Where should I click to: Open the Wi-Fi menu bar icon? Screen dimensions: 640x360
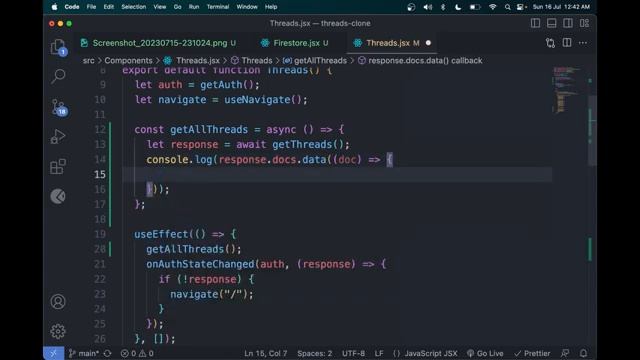493,7
